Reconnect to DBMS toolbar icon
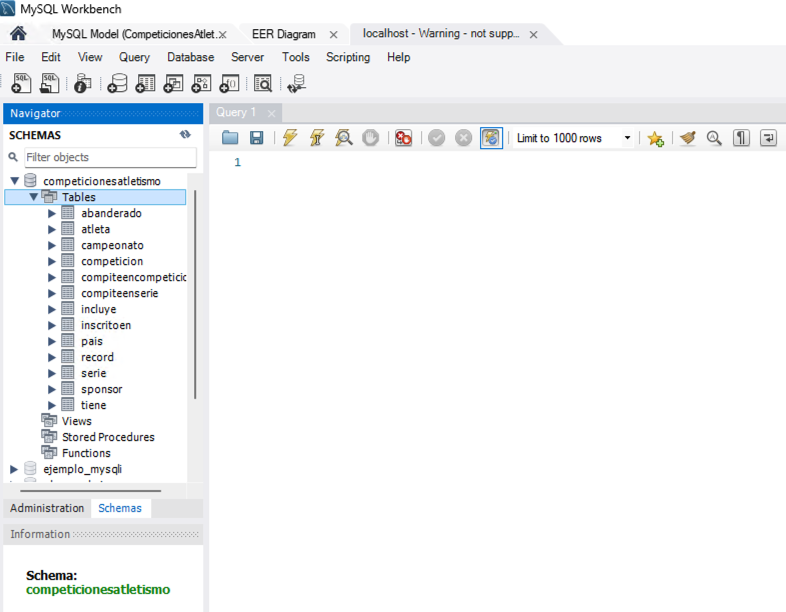The image size is (786, 612). [x=296, y=83]
